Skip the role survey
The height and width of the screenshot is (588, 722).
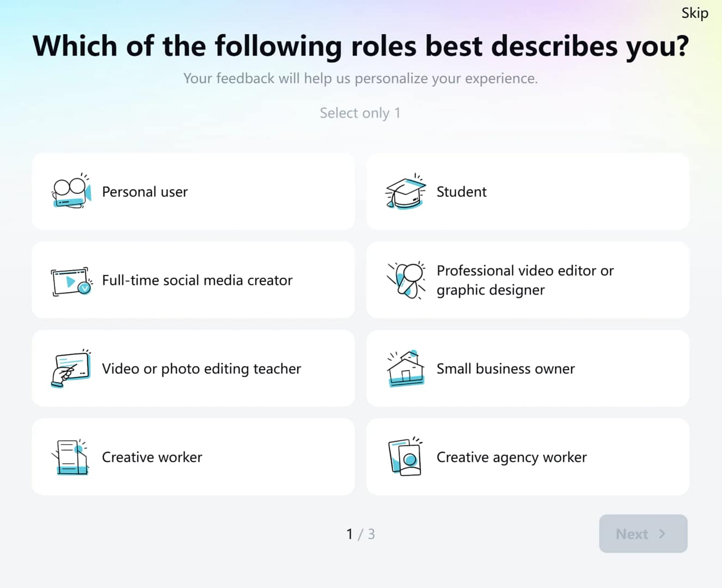click(695, 13)
